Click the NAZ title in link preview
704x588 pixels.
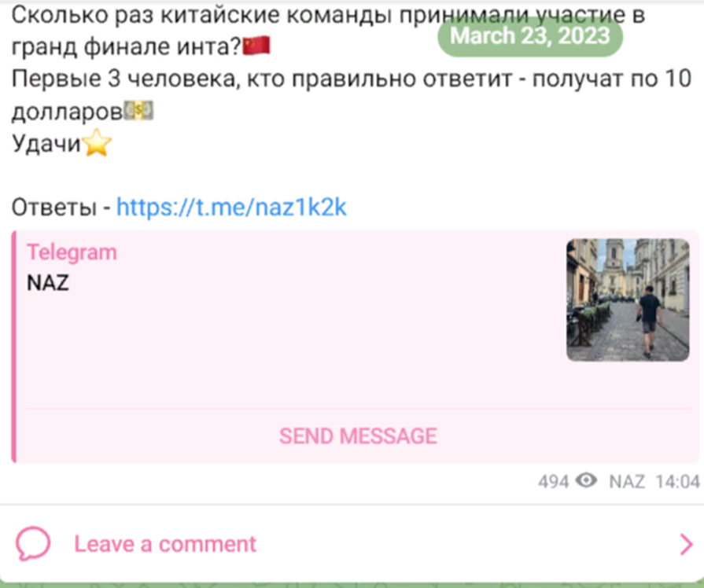[48, 283]
